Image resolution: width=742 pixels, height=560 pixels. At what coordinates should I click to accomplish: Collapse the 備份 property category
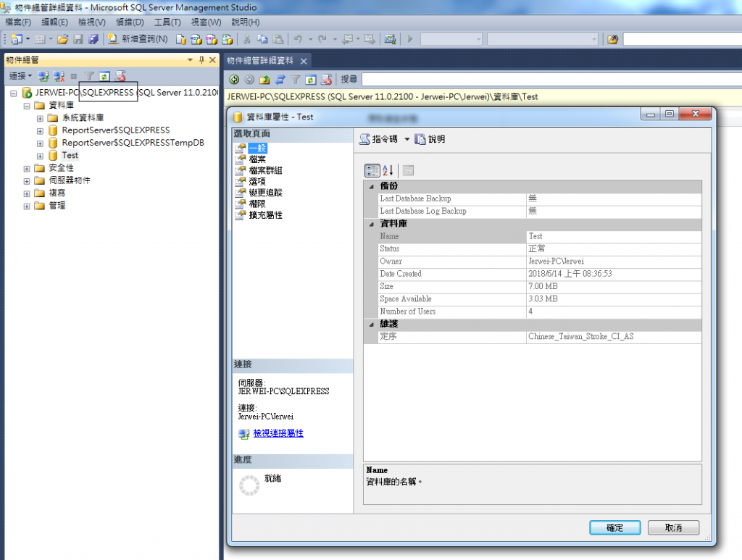click(x=372, y=186)
